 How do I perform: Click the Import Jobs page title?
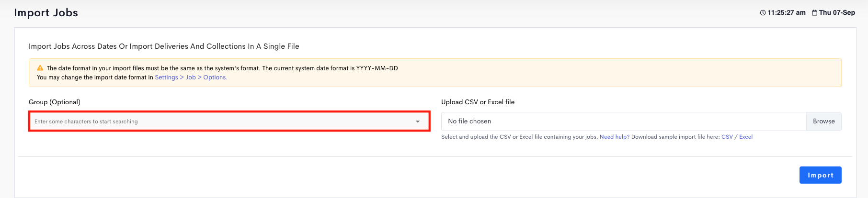pyautogui.click(x=46, y=13)
